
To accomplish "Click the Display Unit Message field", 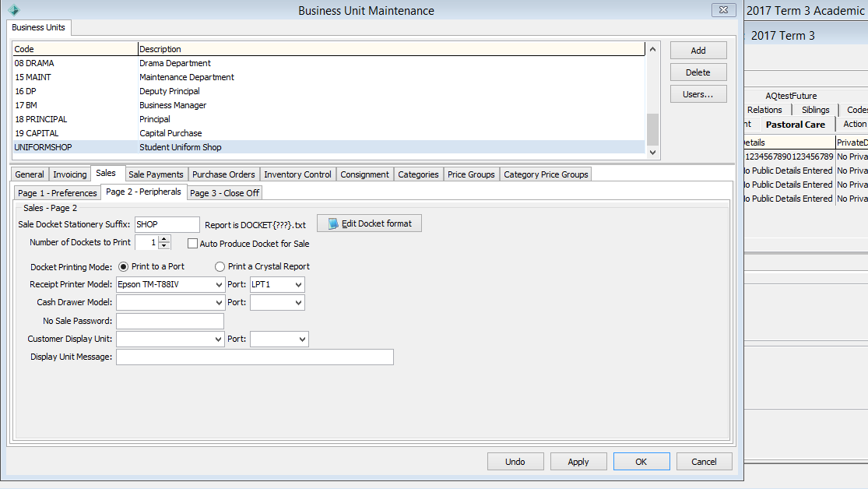I will tap(255, 357).
